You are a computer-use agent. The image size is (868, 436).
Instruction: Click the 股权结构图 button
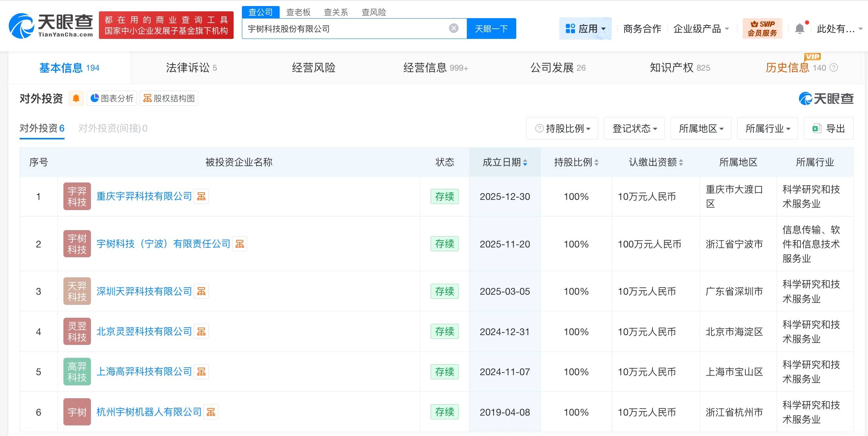point(169,98)
